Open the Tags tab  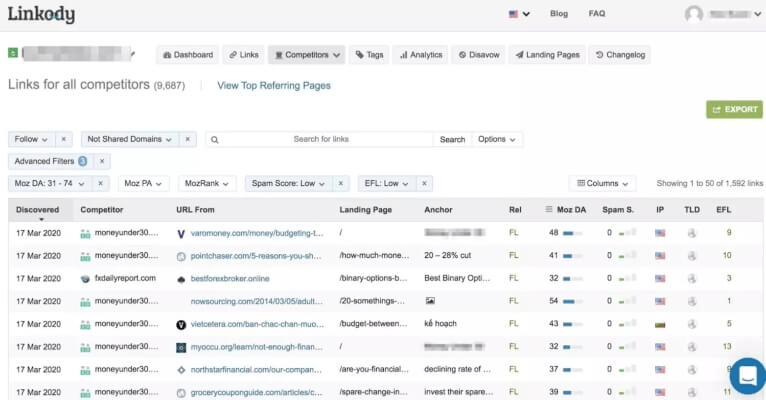[369, 55]
